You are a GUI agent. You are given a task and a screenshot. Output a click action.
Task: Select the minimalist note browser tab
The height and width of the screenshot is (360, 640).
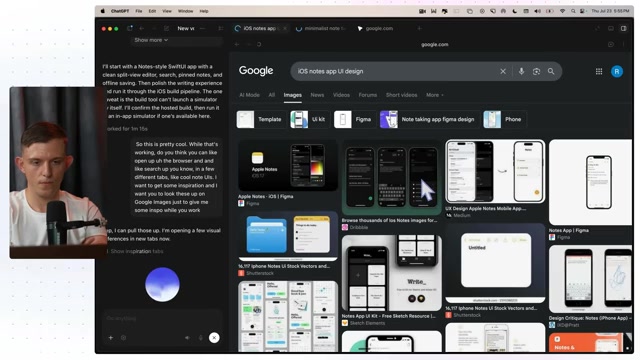point(321,28)
